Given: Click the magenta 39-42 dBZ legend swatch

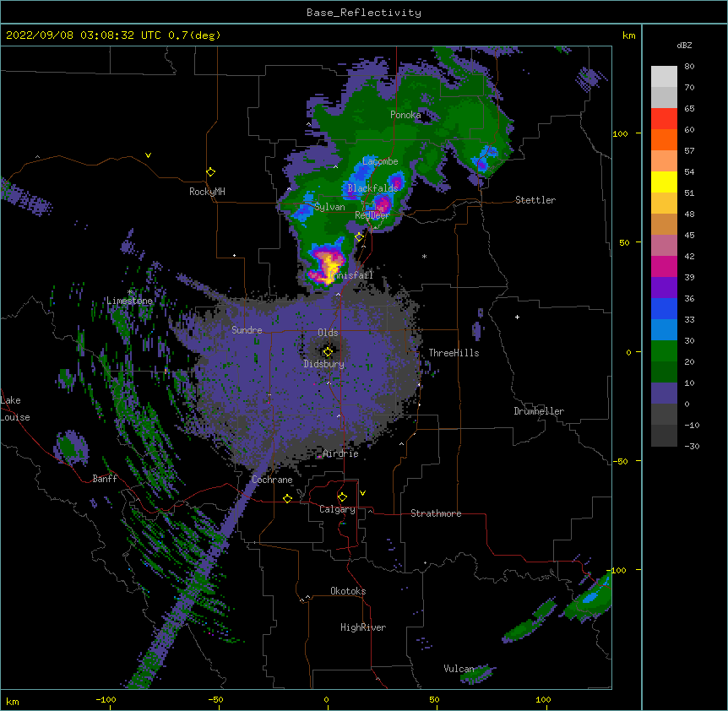Looking at the screenshot, I should click(664, 266).
